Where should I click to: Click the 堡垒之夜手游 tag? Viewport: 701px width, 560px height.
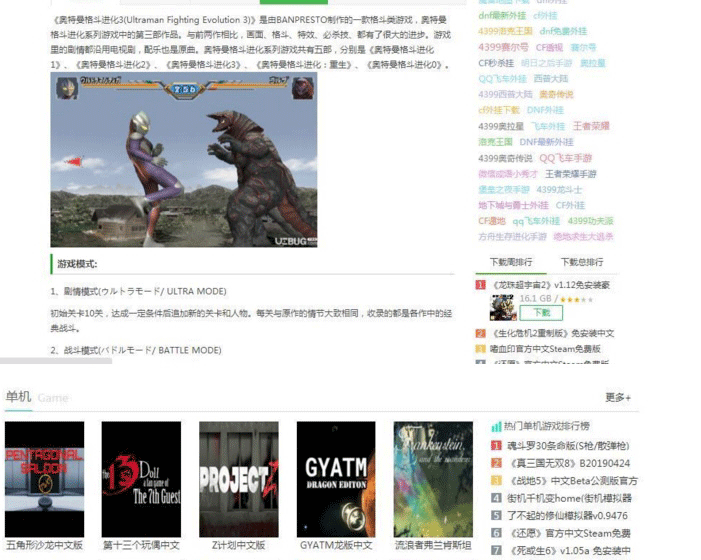pyautogui.click(x=504, y=189)
